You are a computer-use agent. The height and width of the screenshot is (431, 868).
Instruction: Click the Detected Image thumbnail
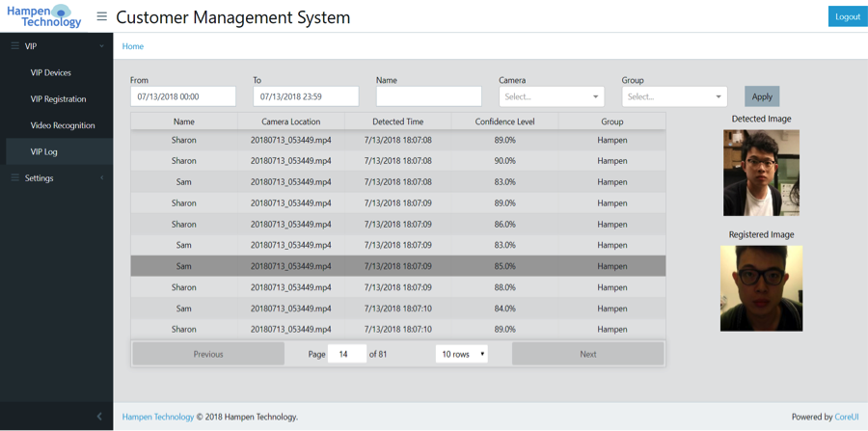tap(761, 173)
